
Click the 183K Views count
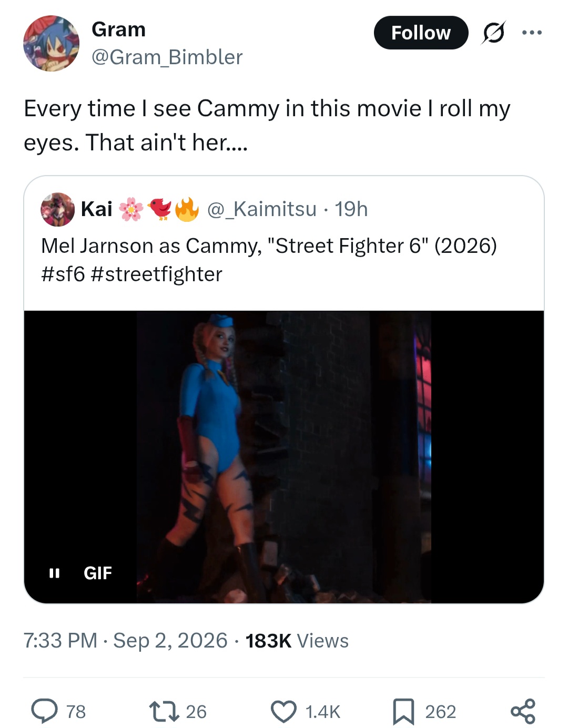coord(297,641)
